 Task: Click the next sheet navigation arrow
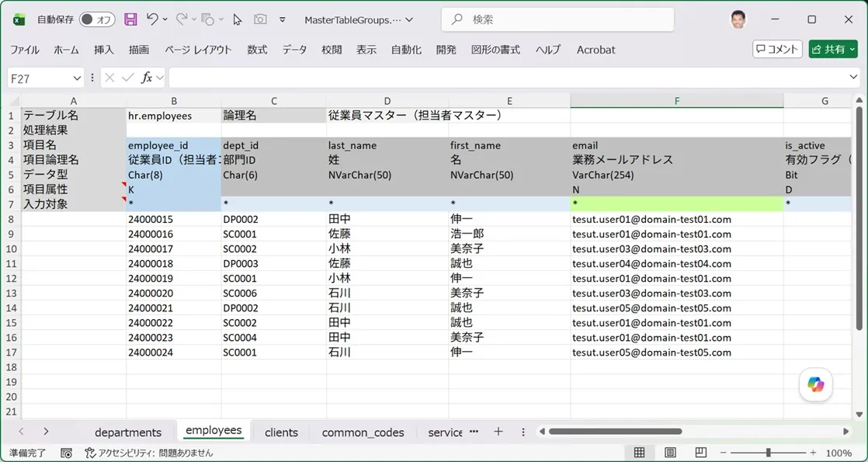[x=46, y=432]
